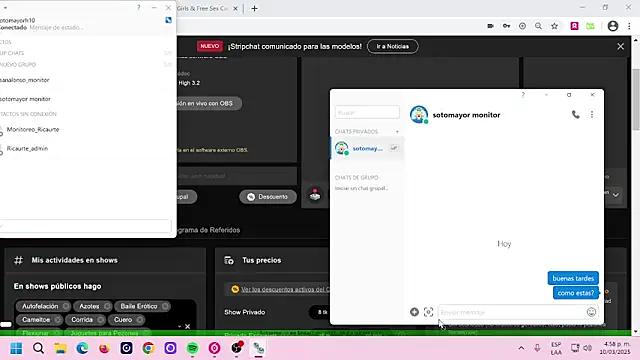Close the Girls & Free Sex browser tab
Image resolution: width=640 pixels, height=360 pixels.
pyautogui.click(x=236, y=8)
